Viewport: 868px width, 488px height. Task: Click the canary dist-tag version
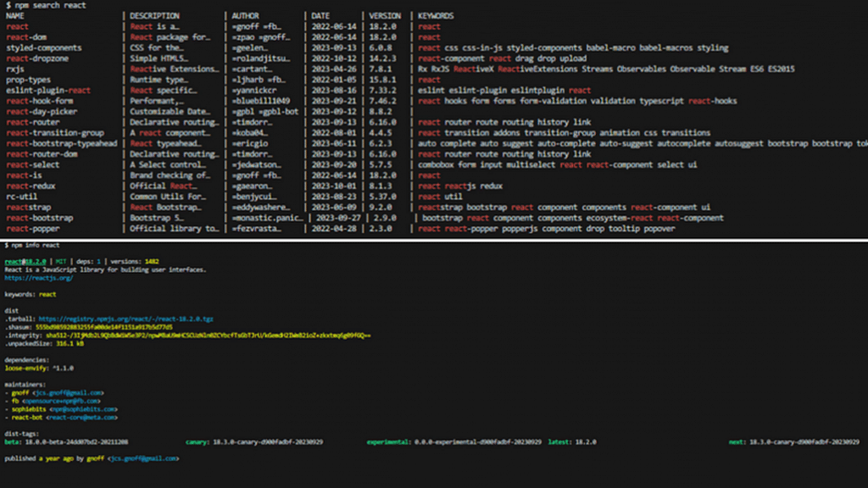pos(268,442)
